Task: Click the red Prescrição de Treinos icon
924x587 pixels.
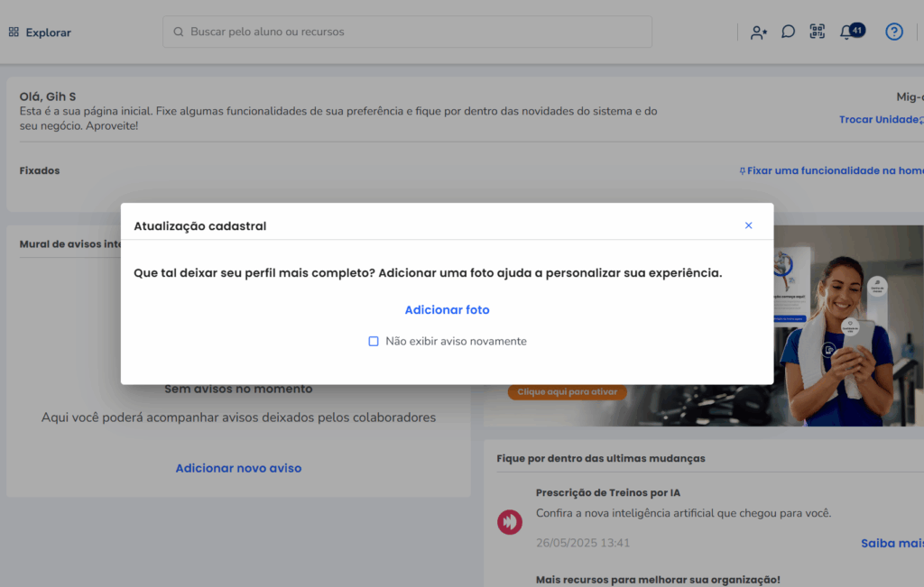Action: [510, 522]
